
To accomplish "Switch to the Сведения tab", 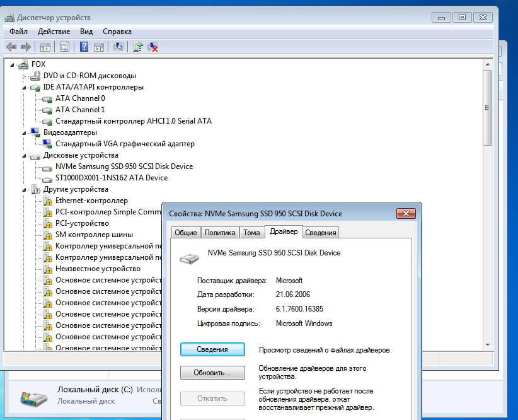I will (321, 233).
